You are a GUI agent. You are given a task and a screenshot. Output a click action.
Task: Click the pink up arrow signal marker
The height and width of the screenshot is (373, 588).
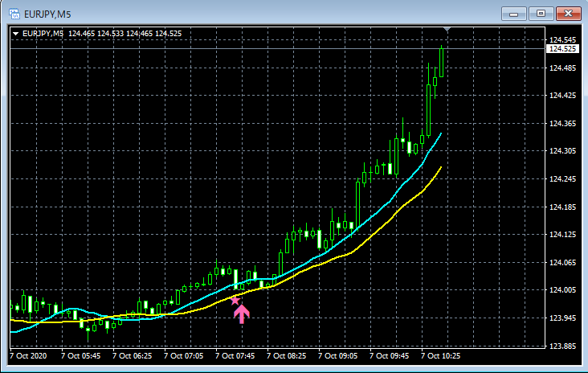(242, 314)
